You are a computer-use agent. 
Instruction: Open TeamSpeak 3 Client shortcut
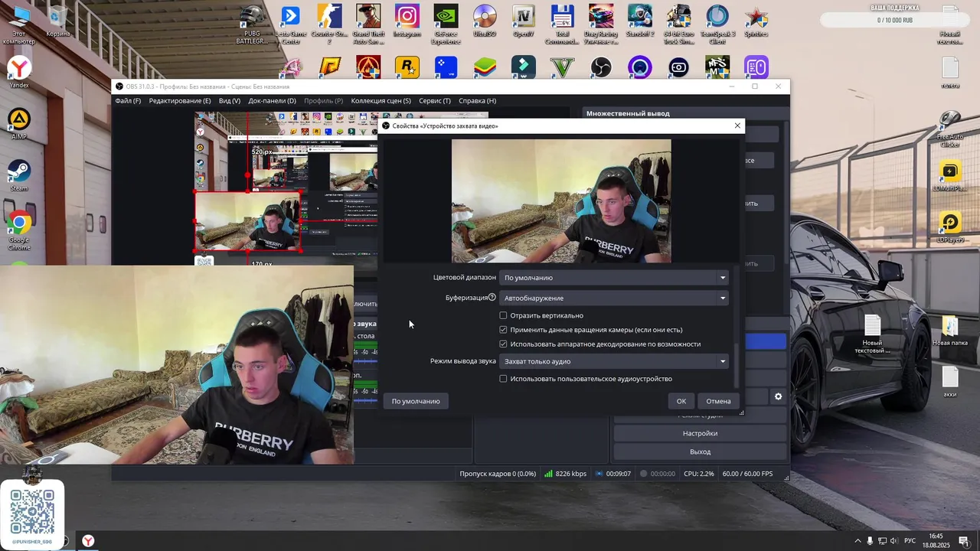[717, 24]
